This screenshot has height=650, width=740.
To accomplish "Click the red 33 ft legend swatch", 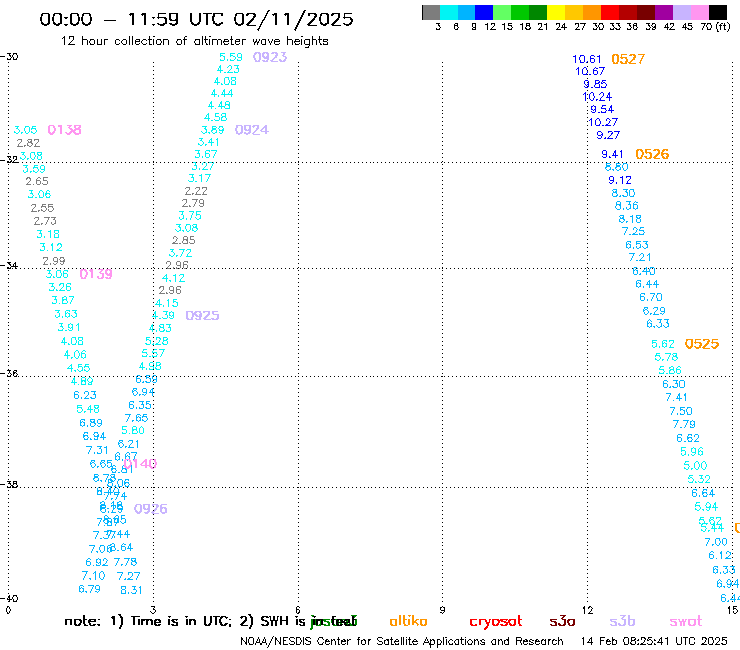I will tap(610, 12).
